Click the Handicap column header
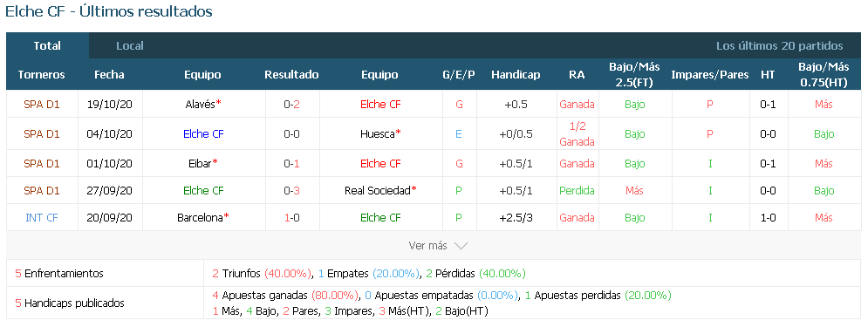This screenshot has width=868, height=327. pos(516,75)
